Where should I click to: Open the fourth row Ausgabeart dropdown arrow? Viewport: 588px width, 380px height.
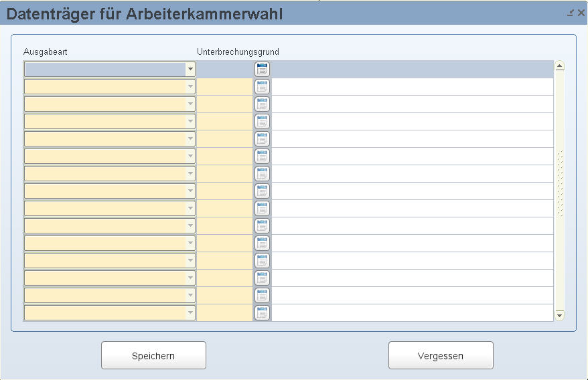[190, 121]
